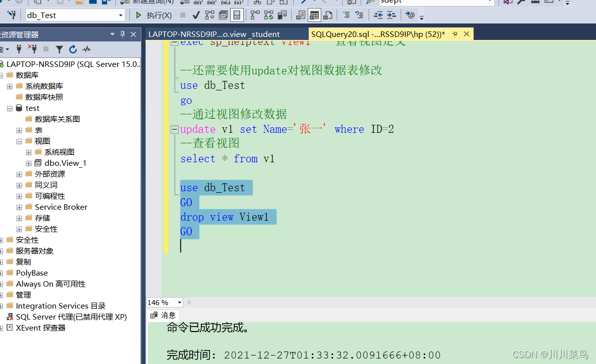
Task: Switch to the view_student tab
Action: point(214,34)
